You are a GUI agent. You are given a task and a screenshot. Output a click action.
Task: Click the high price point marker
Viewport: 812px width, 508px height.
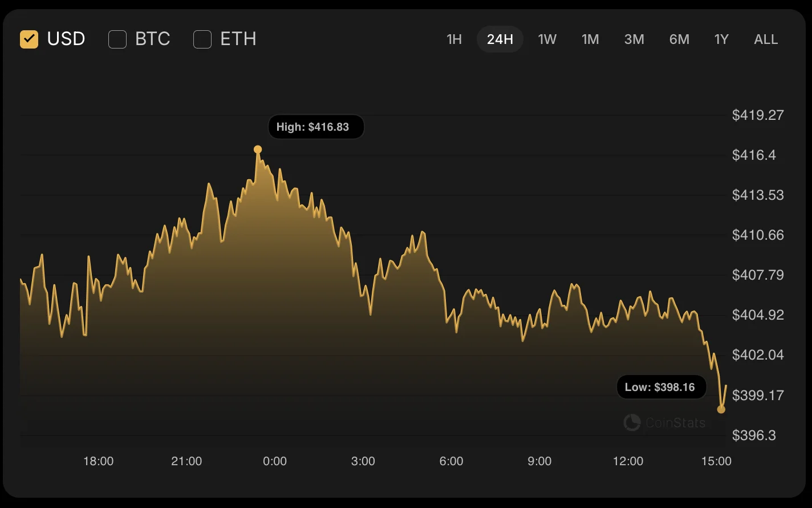point(258,150)
